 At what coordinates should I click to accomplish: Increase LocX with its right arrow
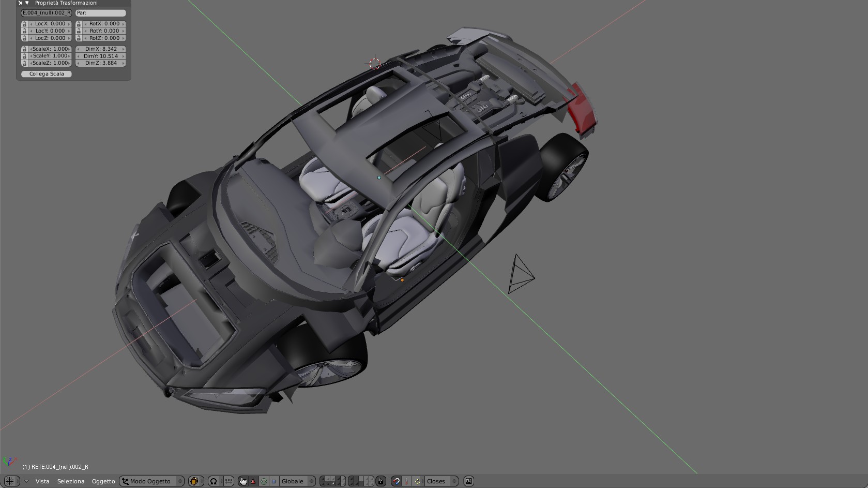point(69,24)
